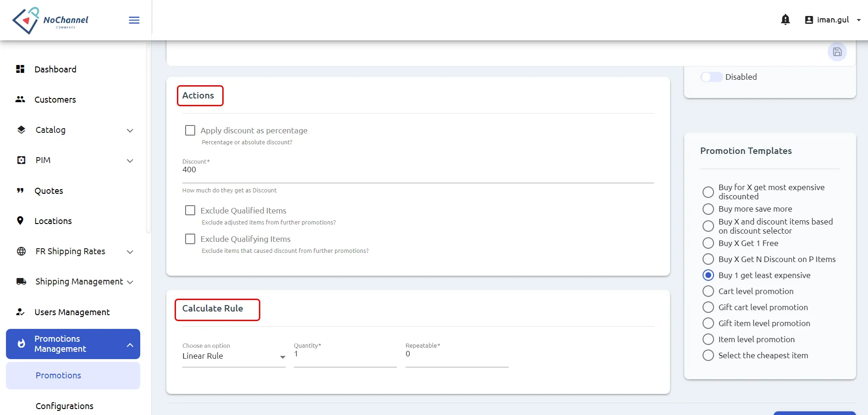The image size is (868, 415).
Task: Click the FR Shipping Rates globe icon
Action: tap(21, 251)
